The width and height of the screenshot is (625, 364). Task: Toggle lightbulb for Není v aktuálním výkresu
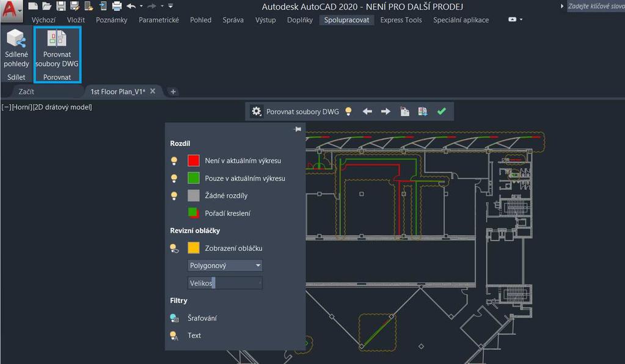pyautogui.click(x=174, y=161)
